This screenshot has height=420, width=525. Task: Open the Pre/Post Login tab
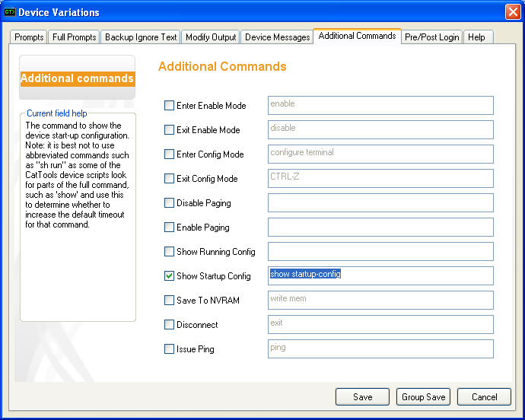pyautogui.click(x=431, y=37)
